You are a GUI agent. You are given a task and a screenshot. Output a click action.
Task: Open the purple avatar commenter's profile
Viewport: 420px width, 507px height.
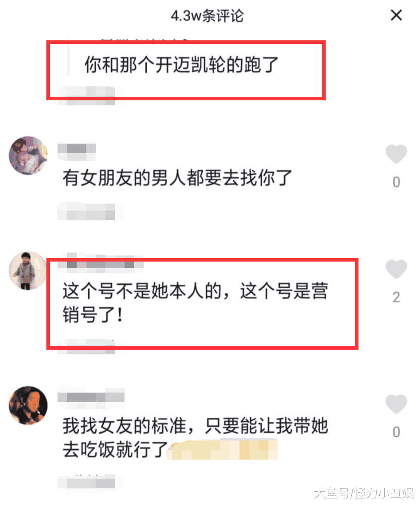click(x=28, y=156)
